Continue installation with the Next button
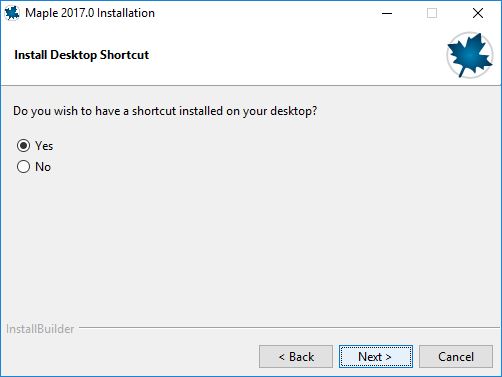The height and width of the screenshot is (377, 502). [x=376, y=357]
